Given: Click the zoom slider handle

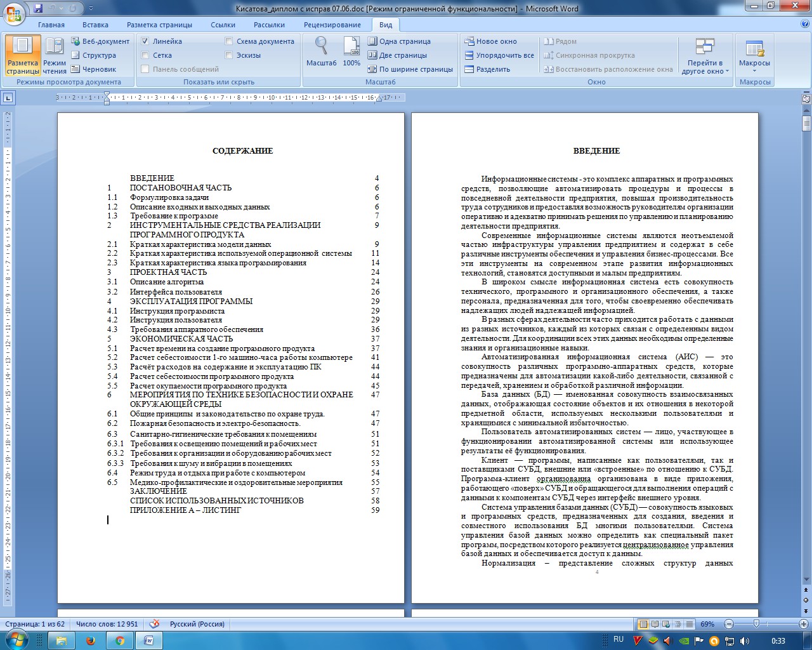Looking at the screenshot, I should [756, 624].
